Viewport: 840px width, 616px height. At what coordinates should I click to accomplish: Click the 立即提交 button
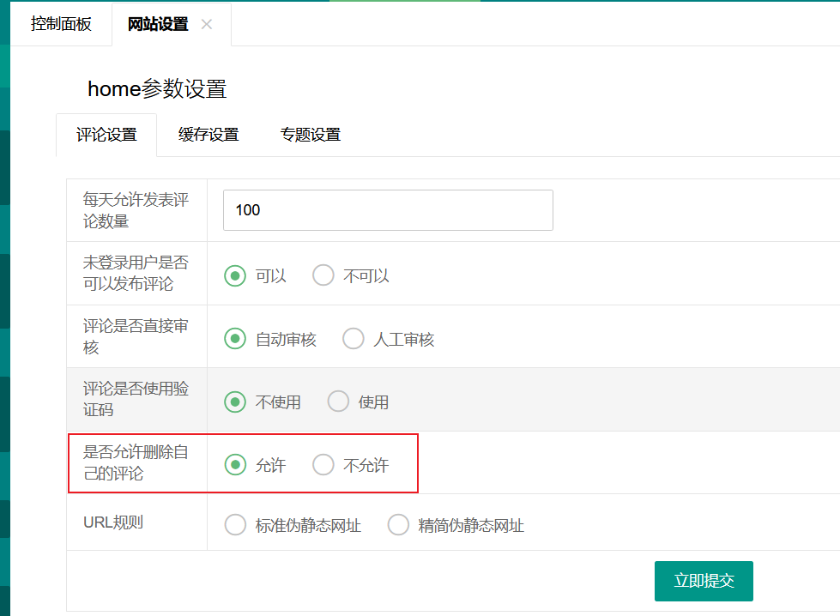(704, 581)
